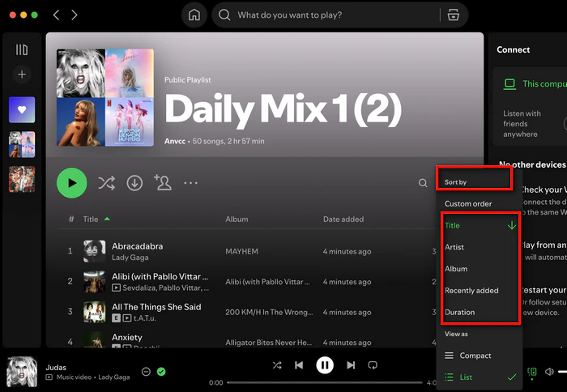Invite collaborators to playlist
567x392 pixels.
tap(163, 182)
